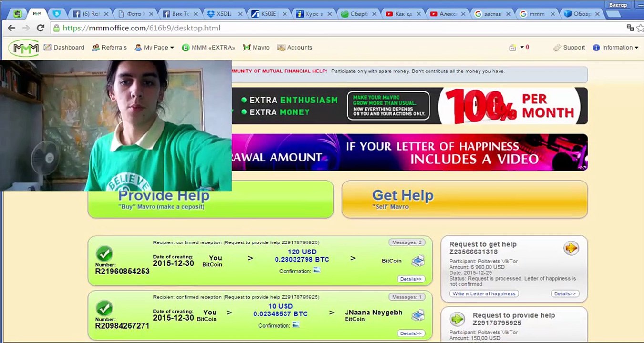Switch to the Как сд YouTube tab
Image resolution: width=644 pixels, height=343 pixels.
coord(403,14)
